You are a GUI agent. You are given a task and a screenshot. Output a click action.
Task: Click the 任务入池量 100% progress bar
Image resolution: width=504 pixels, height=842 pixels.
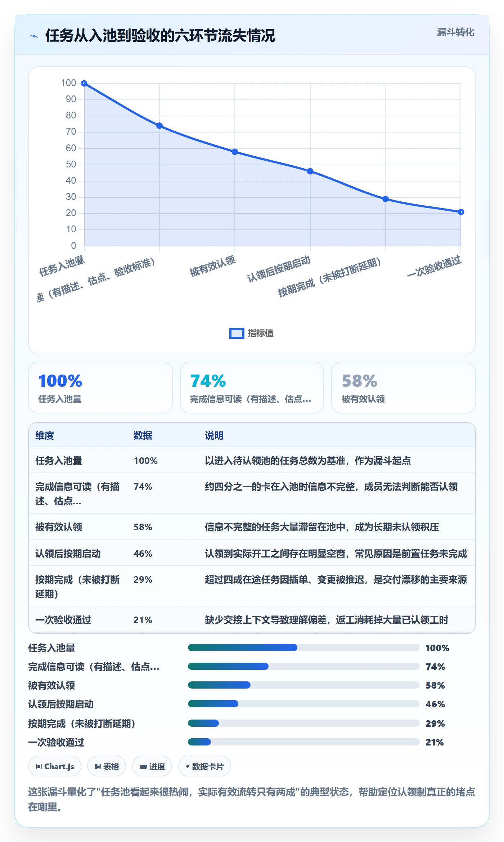click(x=303, y=648)
